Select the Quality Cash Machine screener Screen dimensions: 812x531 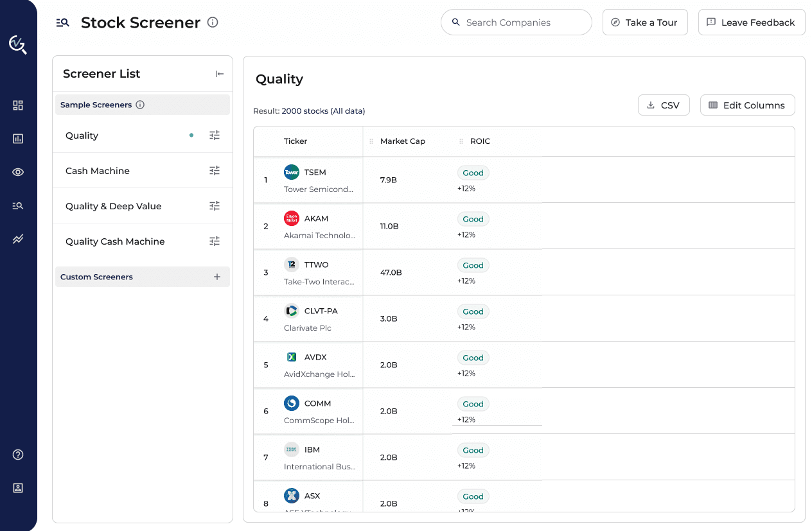(143, 241)
